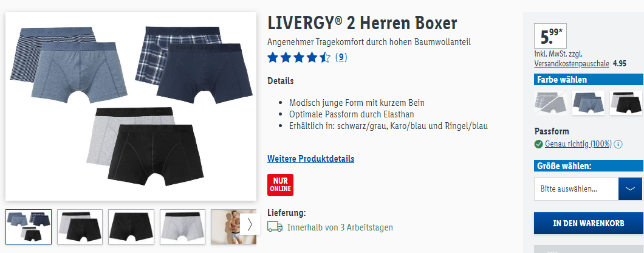Click the info icon next to Passform

click(618, 144)
